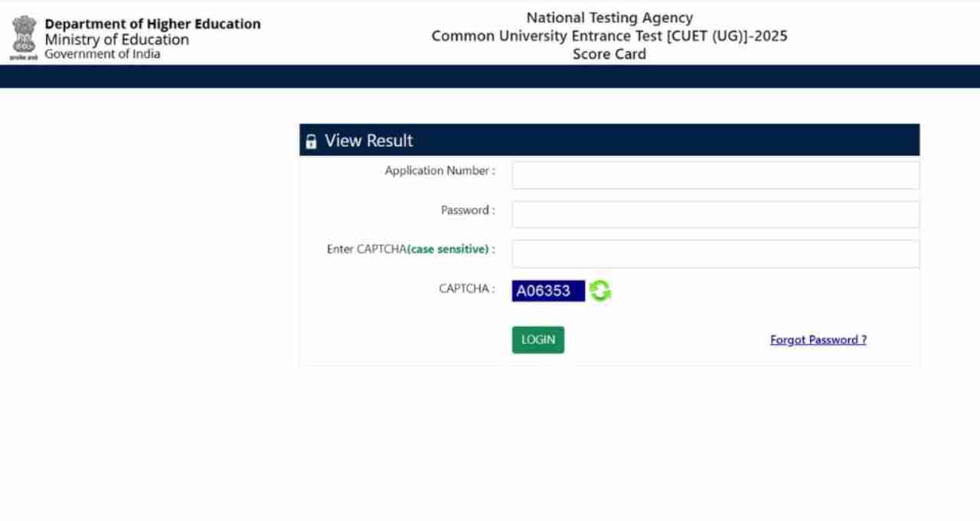Click the "View Result" panel heading
980x521 pixels.
[369, 141]
